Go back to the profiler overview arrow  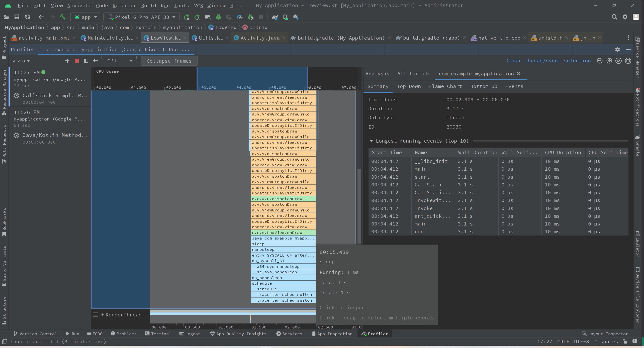96,61
